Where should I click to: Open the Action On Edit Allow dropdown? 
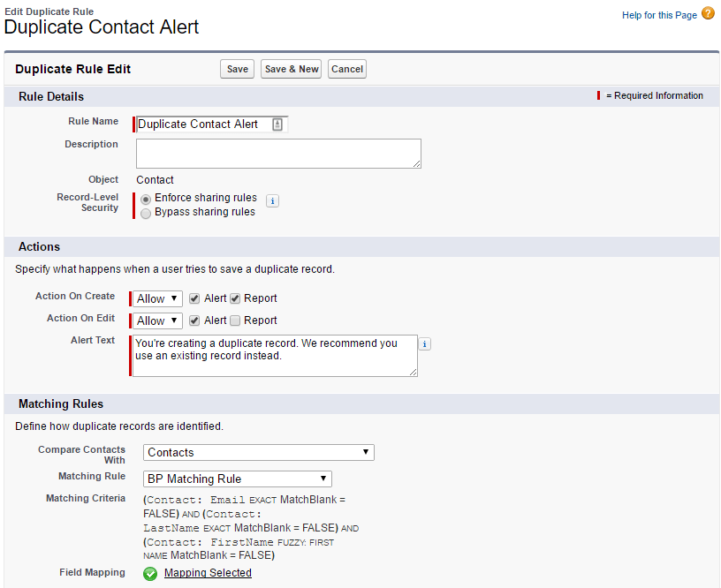pos(156,320)
